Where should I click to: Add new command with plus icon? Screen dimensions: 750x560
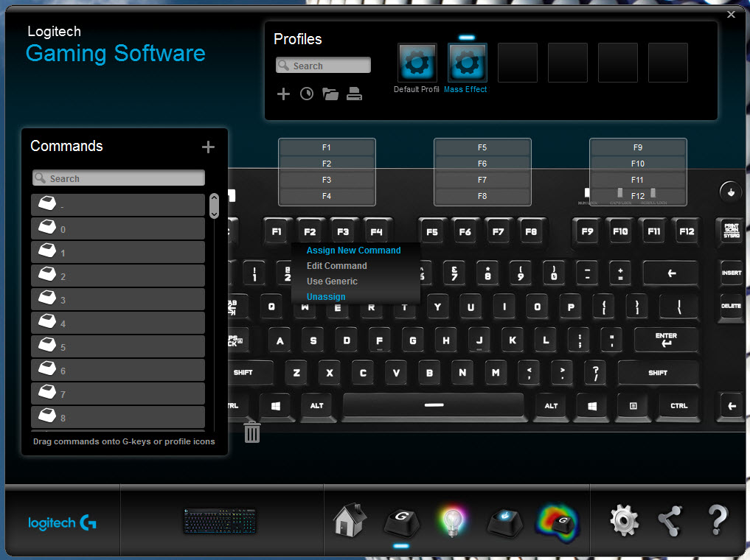pyautogui.click(x=207, y=147)
